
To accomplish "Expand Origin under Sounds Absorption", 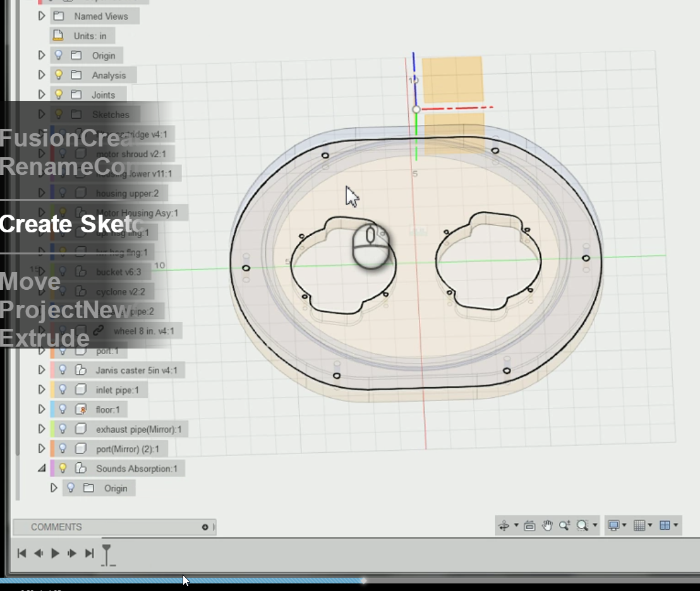I will [x=54, y=488].
